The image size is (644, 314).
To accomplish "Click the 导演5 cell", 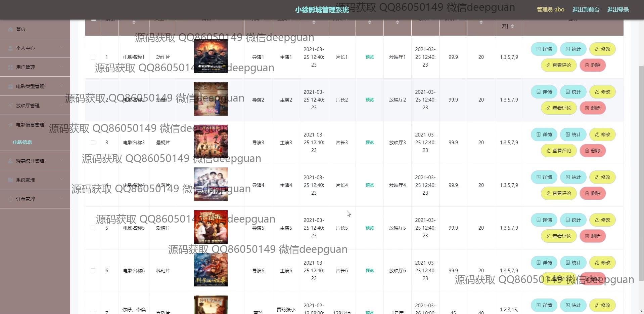I will coord(258,228).
